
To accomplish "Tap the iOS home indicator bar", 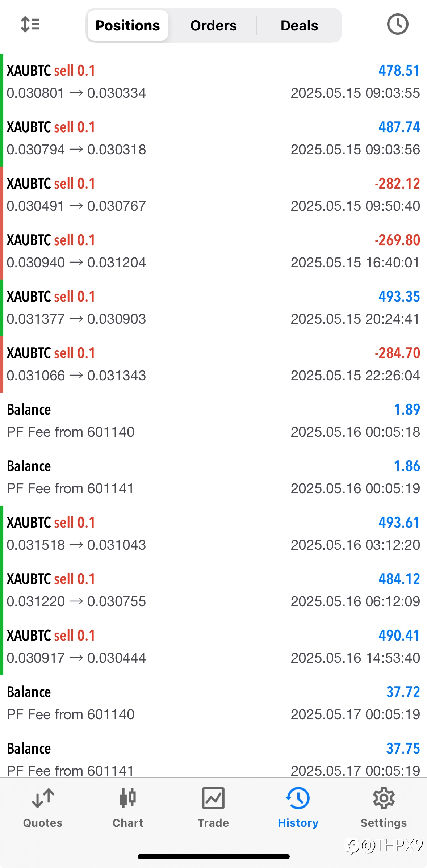I will (213, 856).
